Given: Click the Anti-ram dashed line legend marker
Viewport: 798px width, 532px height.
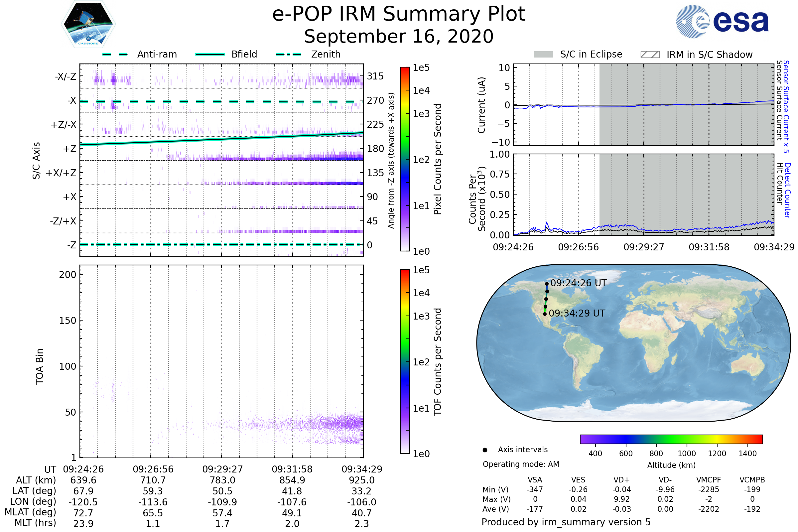Looking at the screenshot, I should point(115,54).
